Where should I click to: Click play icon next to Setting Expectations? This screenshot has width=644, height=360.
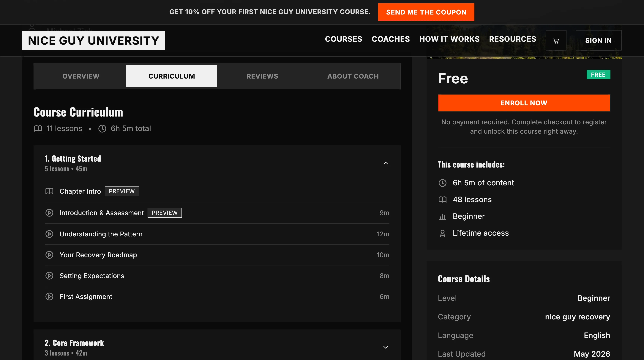point(49,276)
